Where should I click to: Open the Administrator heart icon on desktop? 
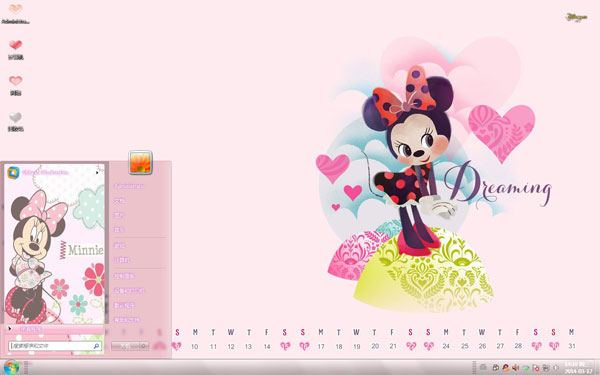(15, 13)
